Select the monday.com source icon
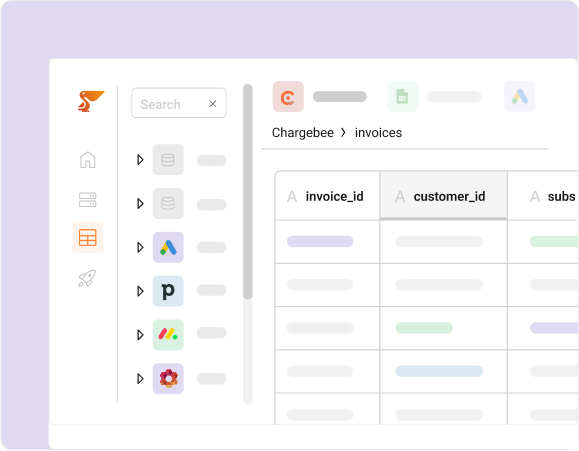 168,335
